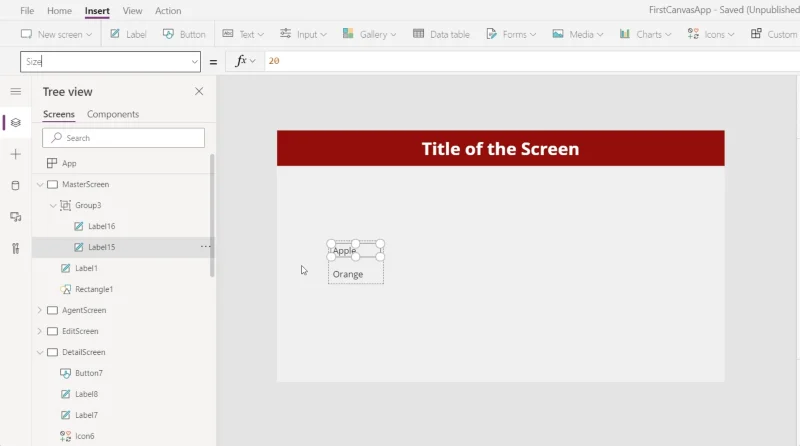Open the Gallery dropdown in ribbon
This screenshot has width=800, height=446.
[x=369, y=34]
